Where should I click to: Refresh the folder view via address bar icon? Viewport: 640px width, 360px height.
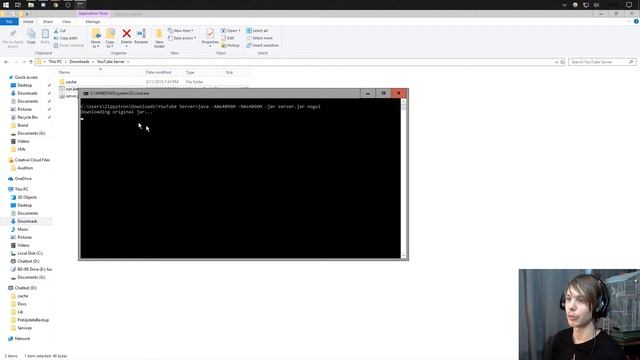point(562,62)
